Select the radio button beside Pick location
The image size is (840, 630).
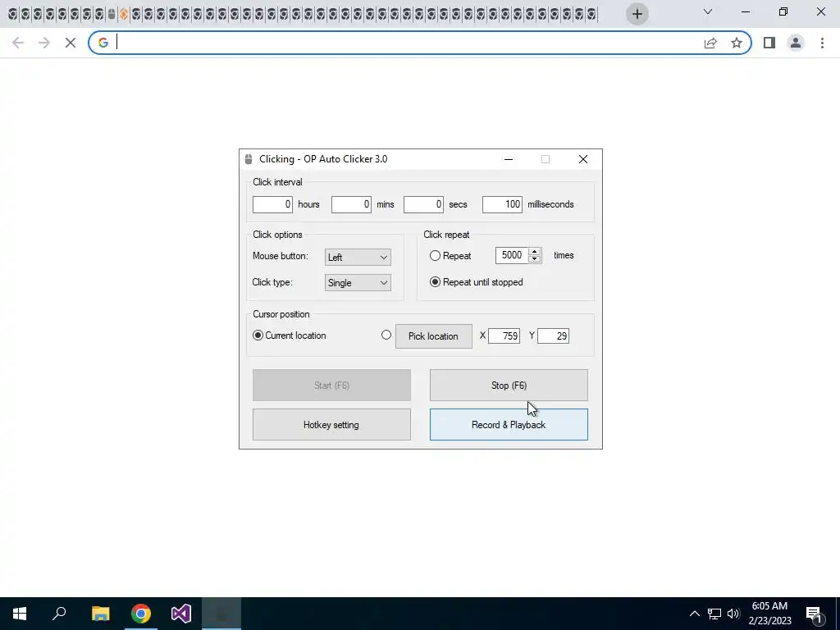click(x=386, y=336)
